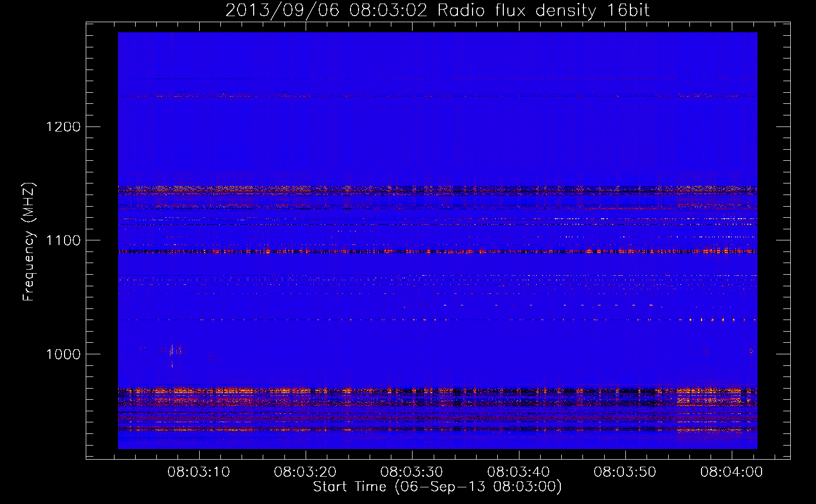The image size is (816, 504).
Task: Click the 1100 frequency tick label
Action: click(63, 240)
